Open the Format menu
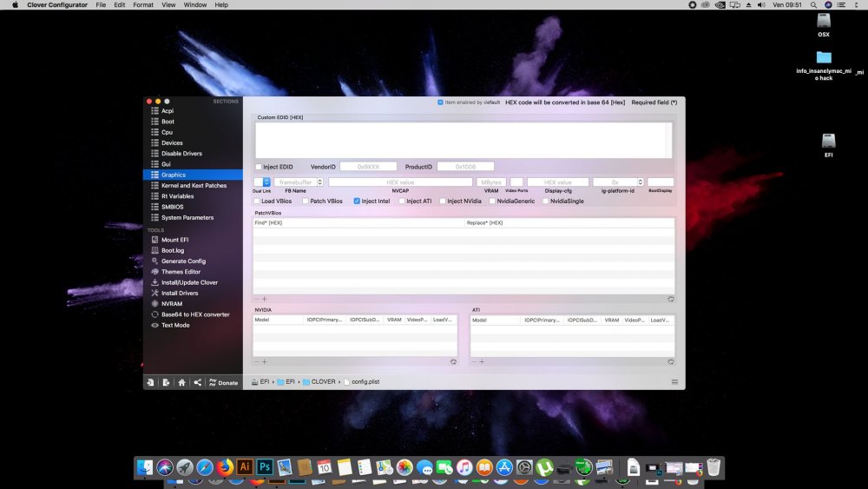Viewport: 868px width, 489px height. (143, 5)
